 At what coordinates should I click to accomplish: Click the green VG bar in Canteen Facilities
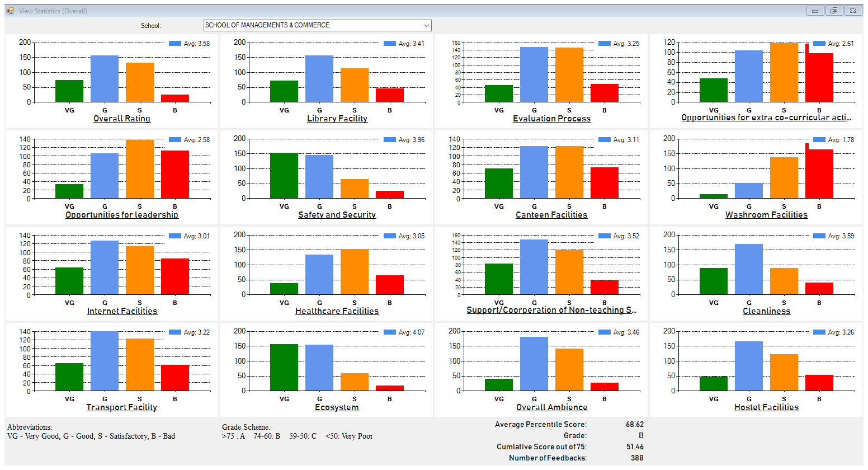[499, 184]
